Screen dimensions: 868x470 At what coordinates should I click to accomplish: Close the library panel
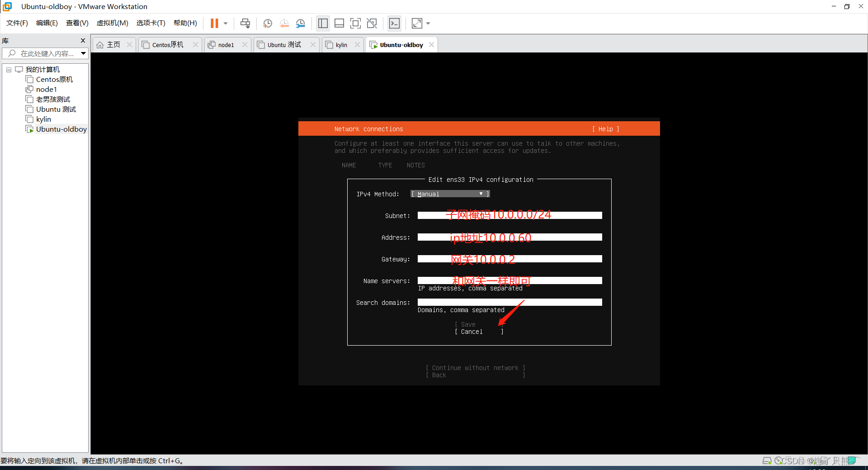[x=83, y=41]
